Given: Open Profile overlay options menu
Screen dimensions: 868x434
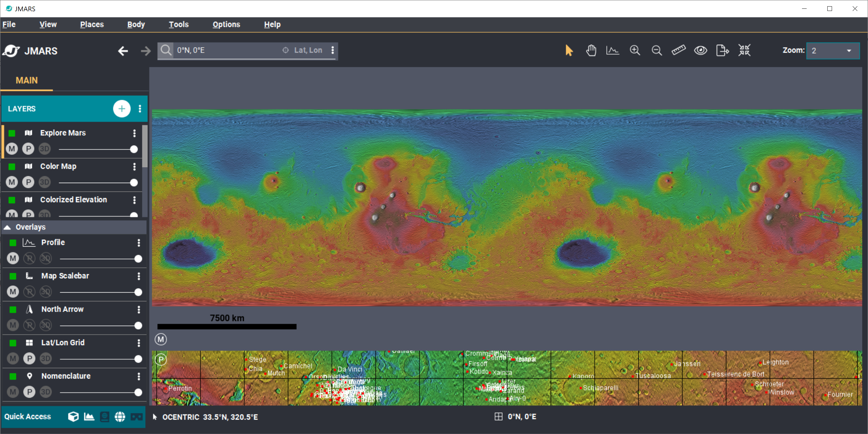Looking at the screenshot, I should pyautogui.click(x=139, y=243).
